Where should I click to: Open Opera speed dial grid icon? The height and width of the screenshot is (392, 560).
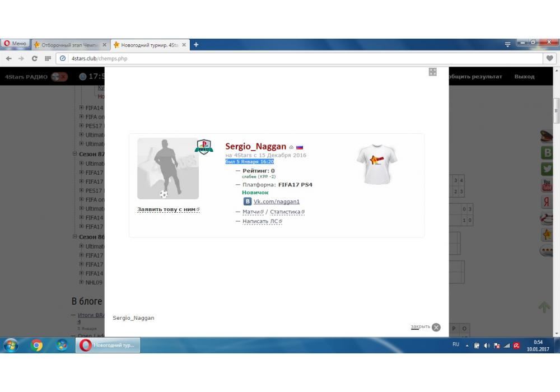[48, 58]
